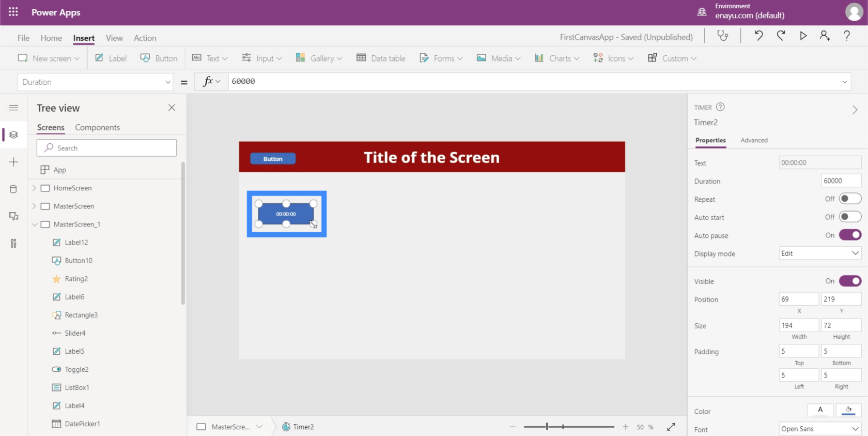Viewport: 868px width, 436px height.
Task: Open the App checker stethoscope icon
Action: tap(723, 36)
